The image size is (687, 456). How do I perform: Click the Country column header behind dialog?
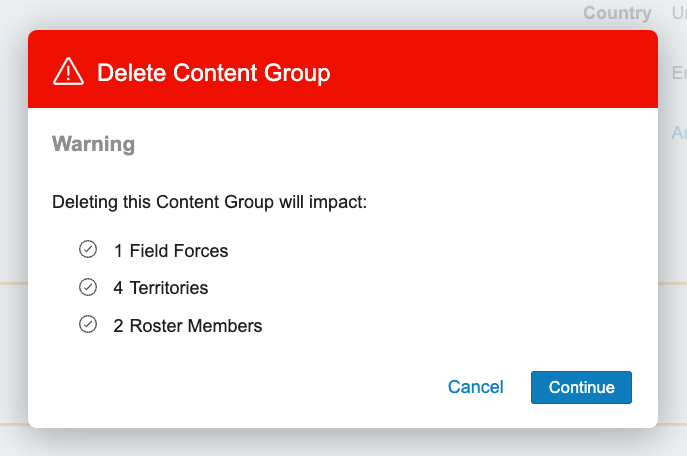[x=617, y=13]
